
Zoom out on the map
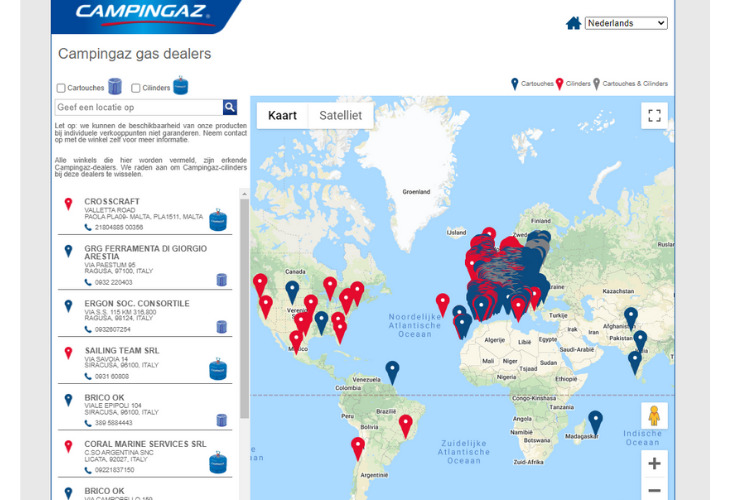click(x=654, y=489)
